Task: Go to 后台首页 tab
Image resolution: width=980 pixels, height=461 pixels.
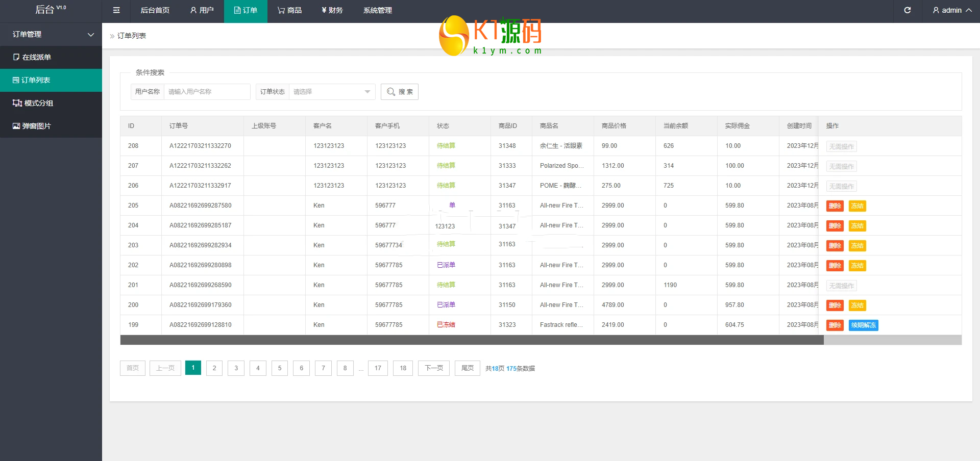Action: tap(155, 10)
